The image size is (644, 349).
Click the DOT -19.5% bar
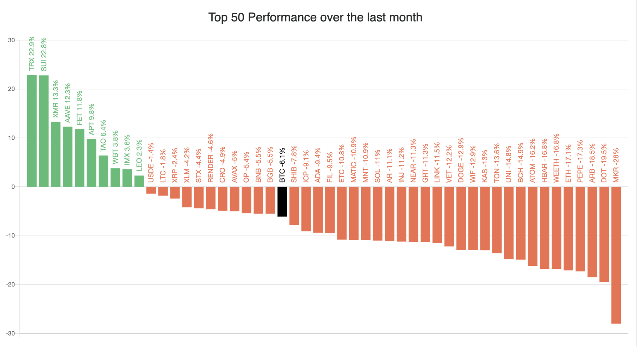[604, 234]
